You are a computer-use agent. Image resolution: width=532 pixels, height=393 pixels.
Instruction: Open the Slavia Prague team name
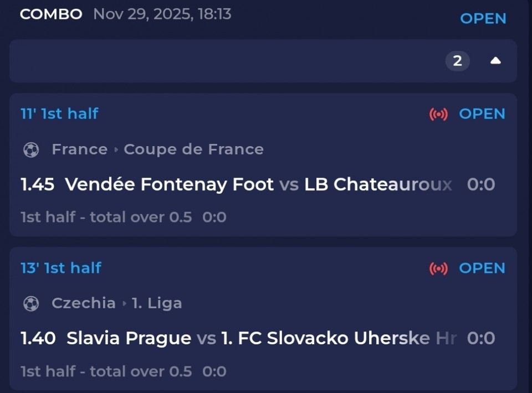click(x=129, y=338)
